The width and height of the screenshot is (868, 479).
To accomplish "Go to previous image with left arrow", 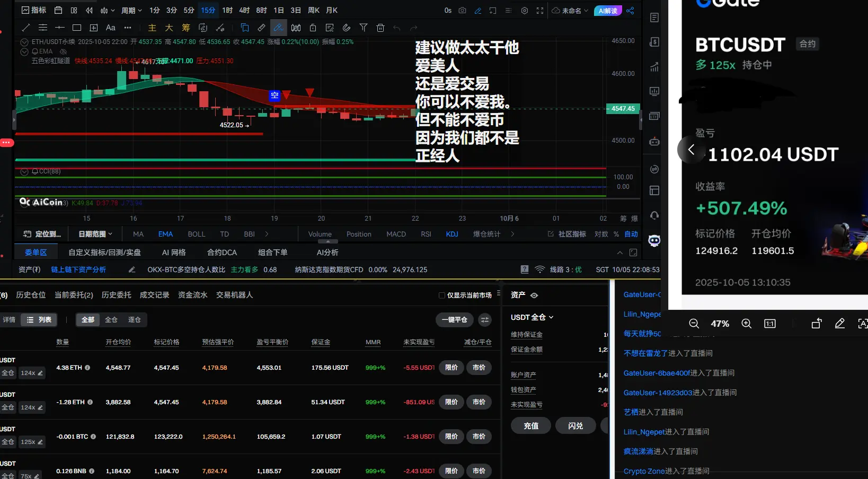I will click(x=691, y=150).
